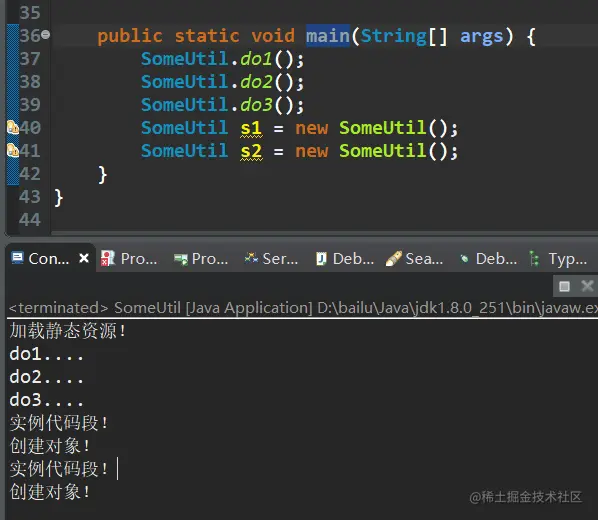Click the closing brace on line 43
This screenshot has height=520, width=598.
tap(58, 198)
